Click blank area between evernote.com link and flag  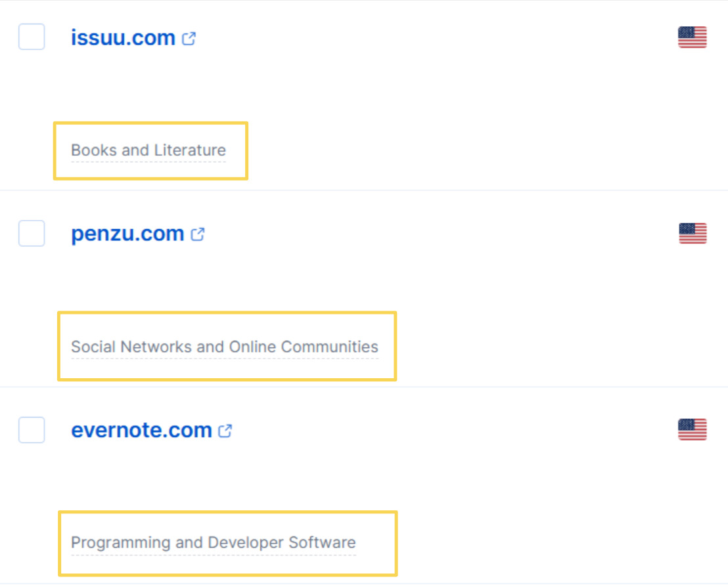click(453, 431)
